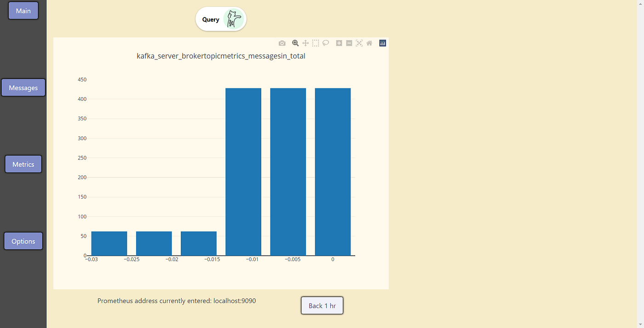Click the Plotly logo icon
644x328 pixels.
click(x=382, y=43)
